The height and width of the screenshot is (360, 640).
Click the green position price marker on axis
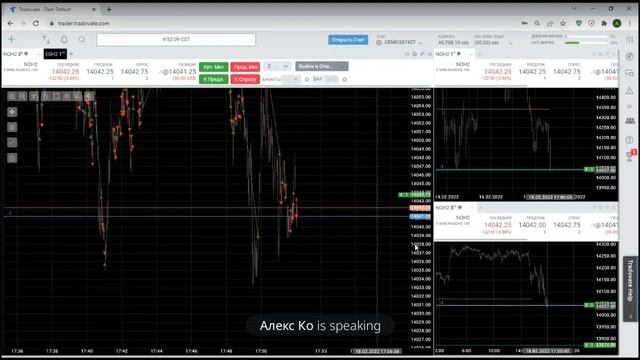[415, 195]
